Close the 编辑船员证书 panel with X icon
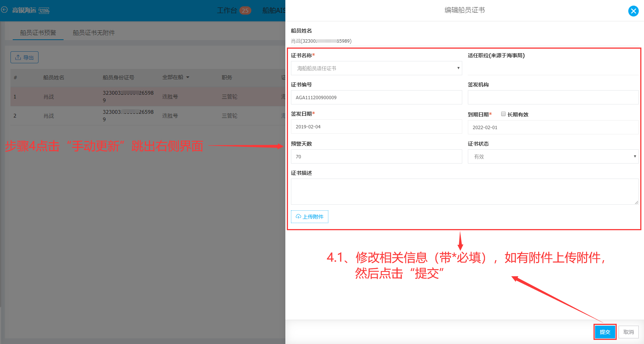Image resolution: width=644 pixels, height=344 pixels. [x=633, y=11]
